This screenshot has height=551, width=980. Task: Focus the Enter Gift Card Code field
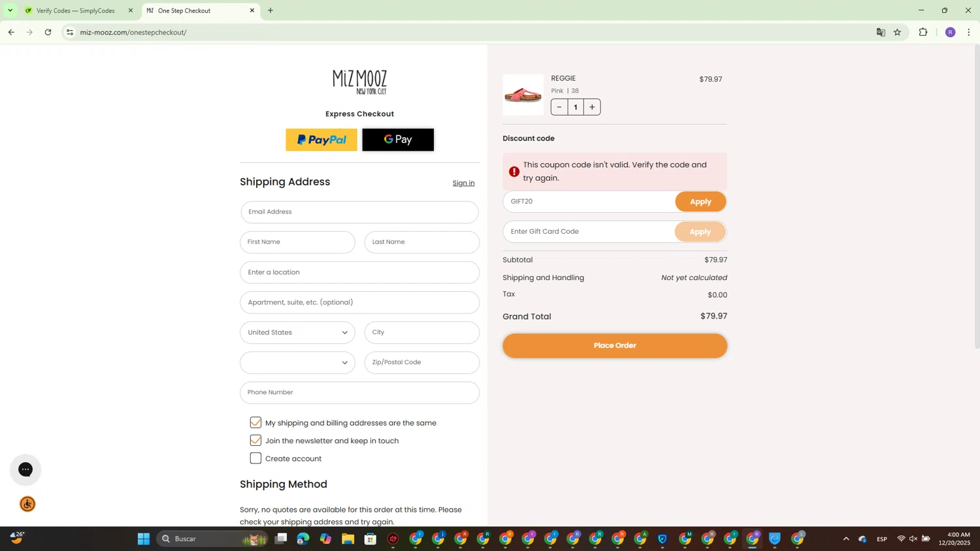click(x=589, y=232)
